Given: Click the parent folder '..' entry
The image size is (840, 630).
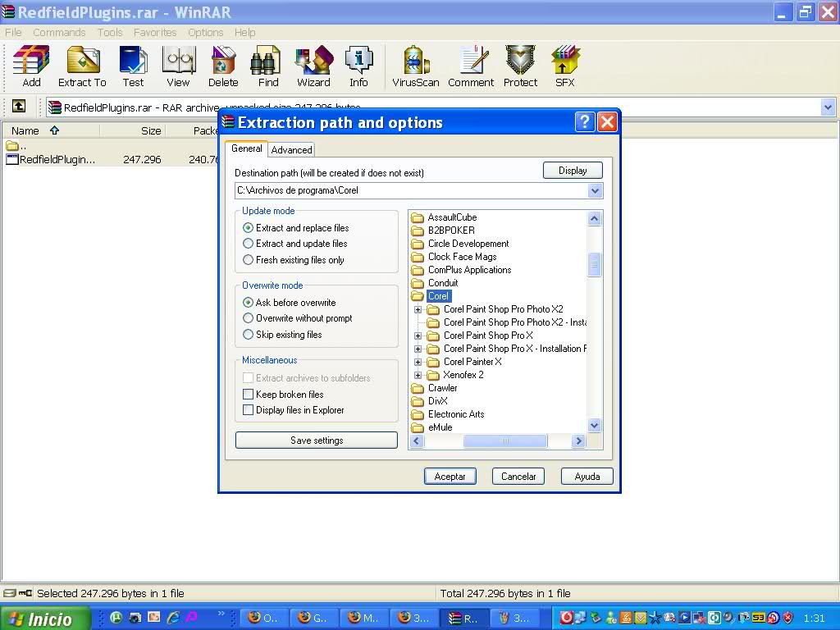Looking at the screenshot, I should [16, 146].
